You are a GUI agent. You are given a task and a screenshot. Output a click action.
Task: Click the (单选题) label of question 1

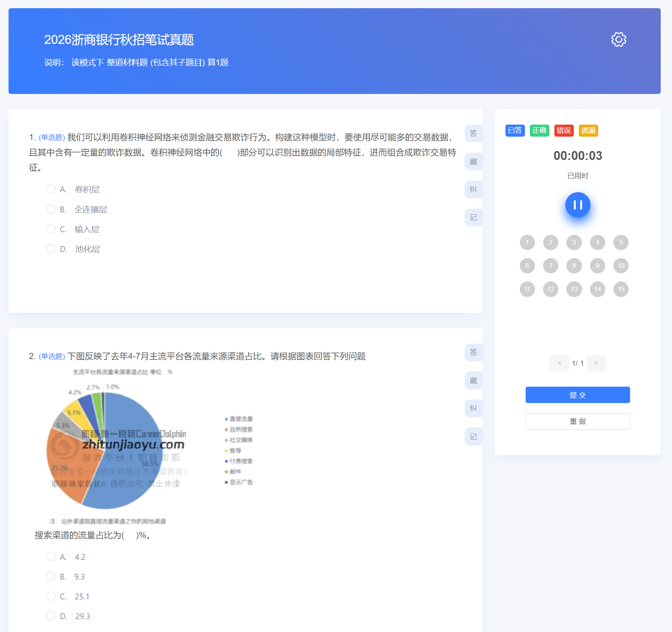(52, 137)
